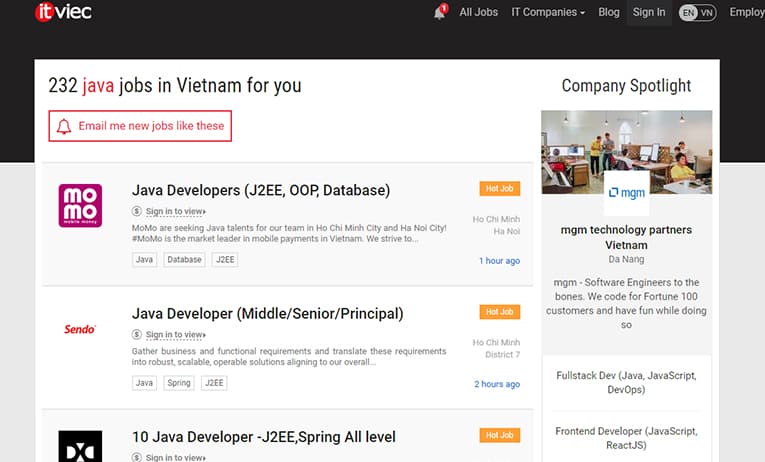Click the Company Spotlight heading
The height and width of the screenshot is (462, 765).
click(x=626, y=85)
